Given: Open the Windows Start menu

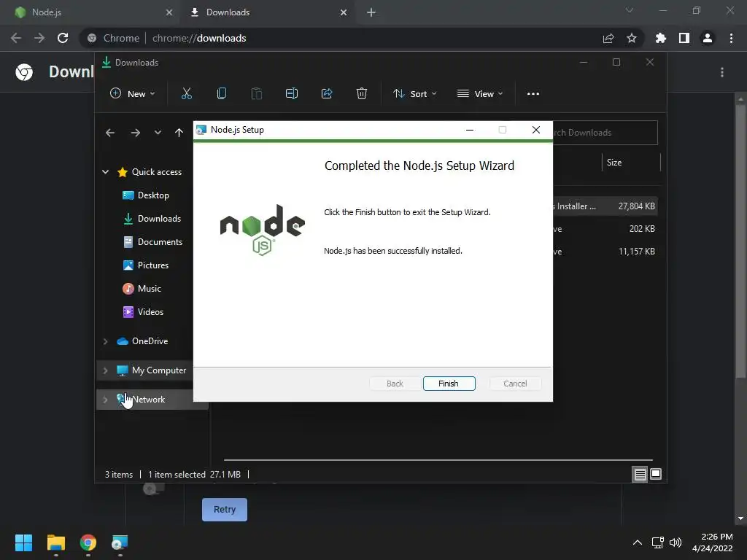Looking at the screenshot, I should [23, 542].
